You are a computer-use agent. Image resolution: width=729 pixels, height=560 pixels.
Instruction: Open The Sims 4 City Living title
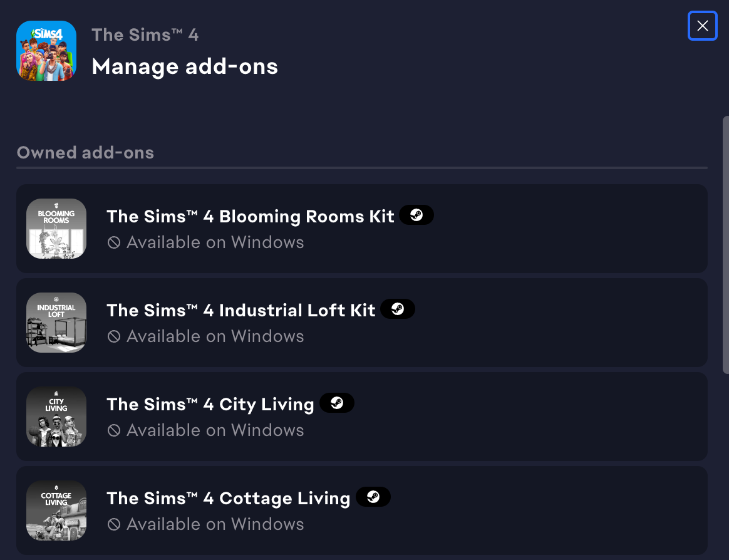(210, 404)
